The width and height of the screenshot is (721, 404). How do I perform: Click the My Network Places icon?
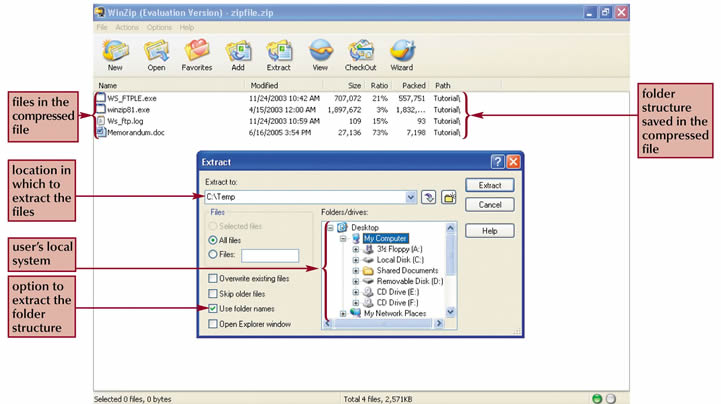click(355, 313)
